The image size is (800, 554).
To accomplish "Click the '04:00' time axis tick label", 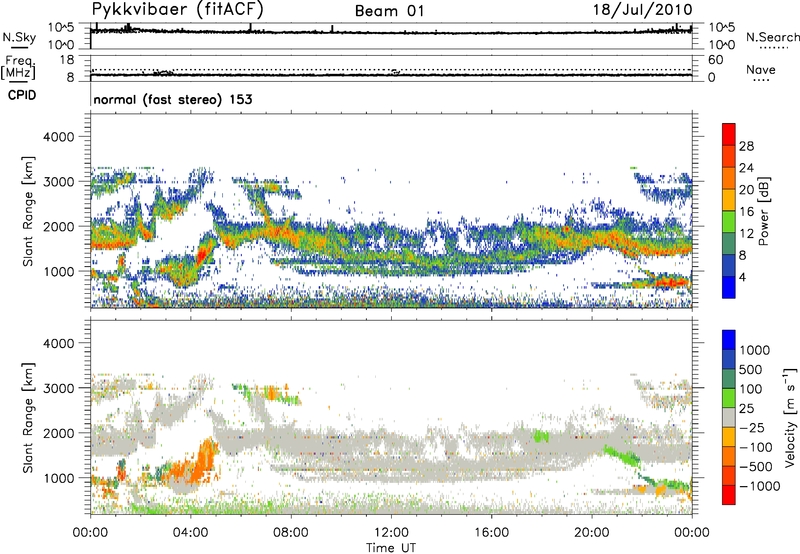I will [x=191, y=533].
